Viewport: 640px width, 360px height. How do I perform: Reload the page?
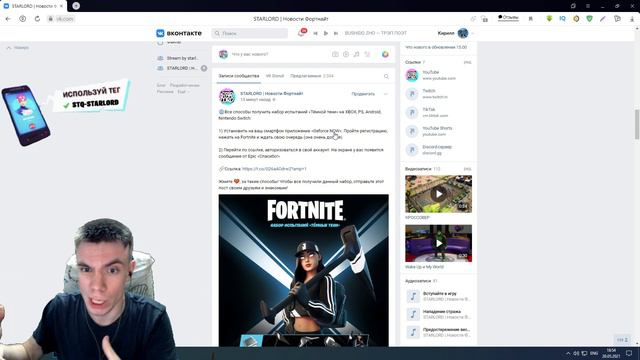(x=37, y=19)
